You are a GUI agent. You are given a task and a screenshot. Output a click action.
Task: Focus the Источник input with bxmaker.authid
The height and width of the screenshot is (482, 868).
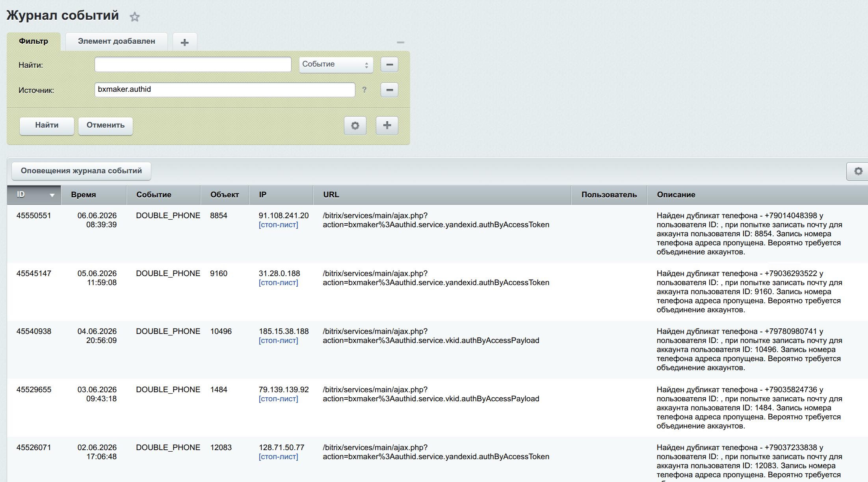tap(225, 90)
